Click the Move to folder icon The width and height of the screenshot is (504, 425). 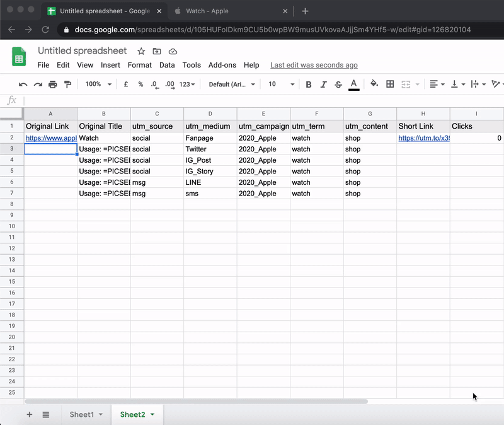[156, 51]
